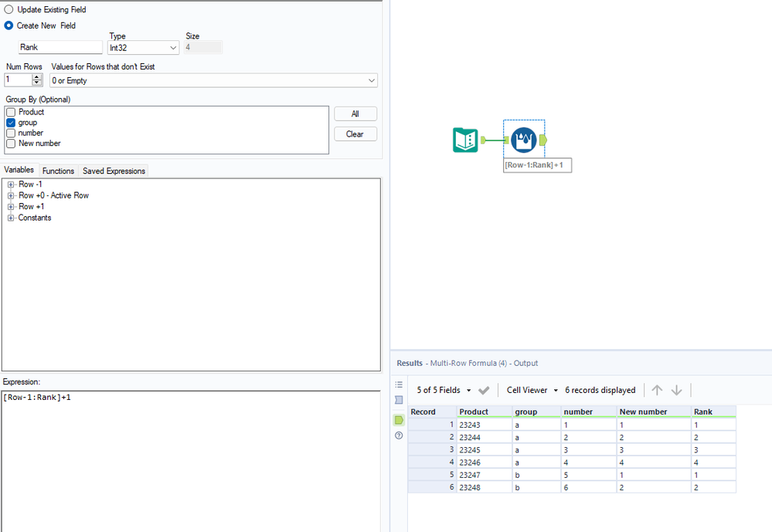The image size is (772, 532).
Task: Click the group cell 'b' in record 5
Action: [536, 475]
